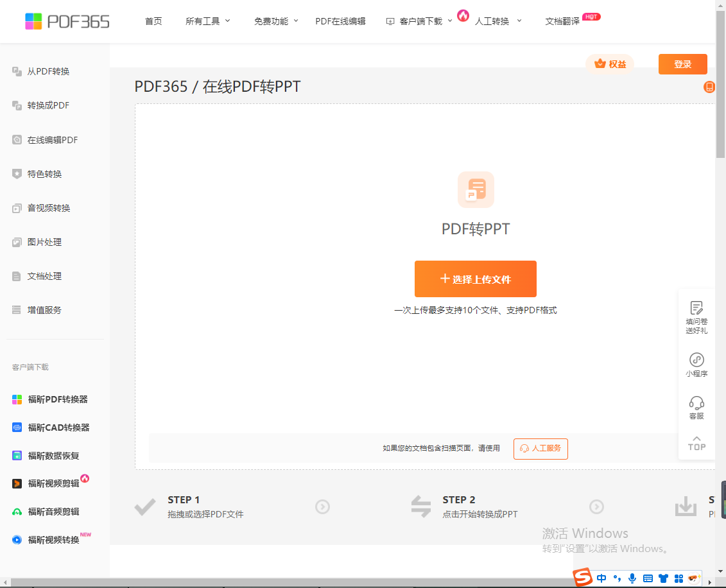Click the 权益 crown button
This screenshot has width=726, height=588.
point(610,64)
